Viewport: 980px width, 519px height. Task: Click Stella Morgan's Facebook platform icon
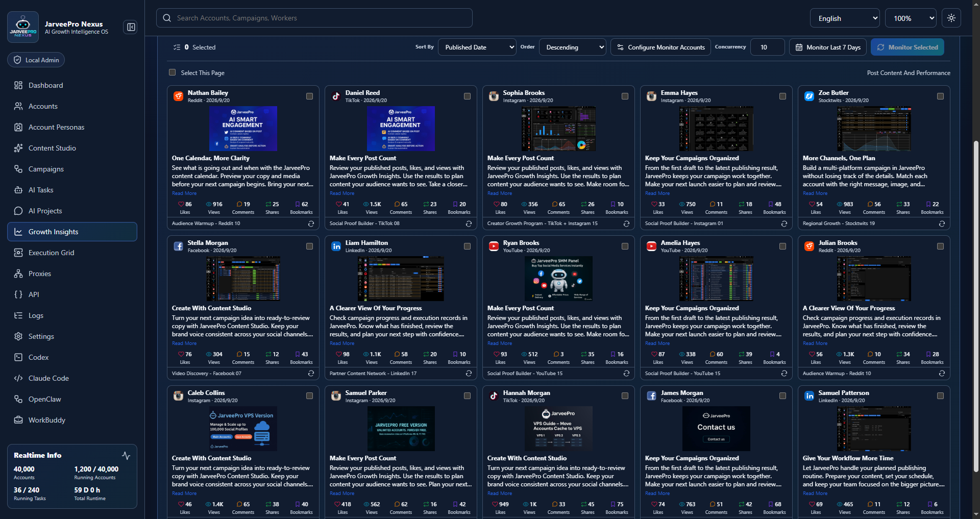click(178, 246)
